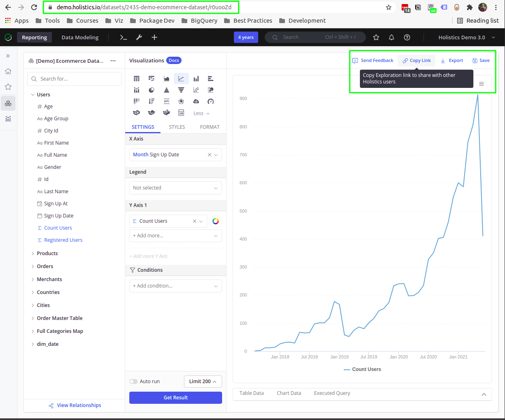Switch to the STYLES tab
The image size is (505, 420).
(x=177, y=127)
